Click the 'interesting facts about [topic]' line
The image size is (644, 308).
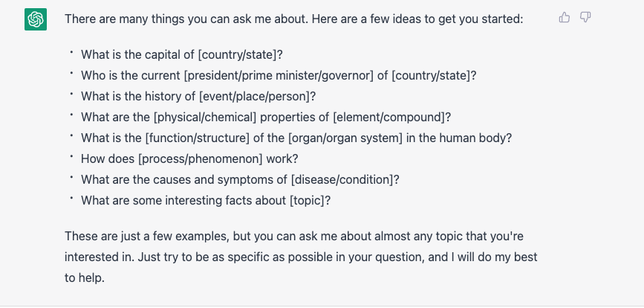coord(205,200)
